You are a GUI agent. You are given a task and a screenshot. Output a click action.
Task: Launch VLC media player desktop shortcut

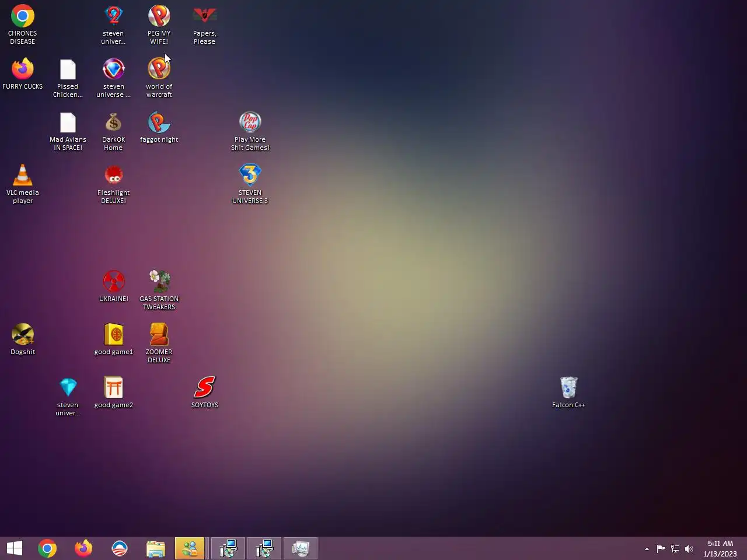pyautogui.click(x=22, y=184)
